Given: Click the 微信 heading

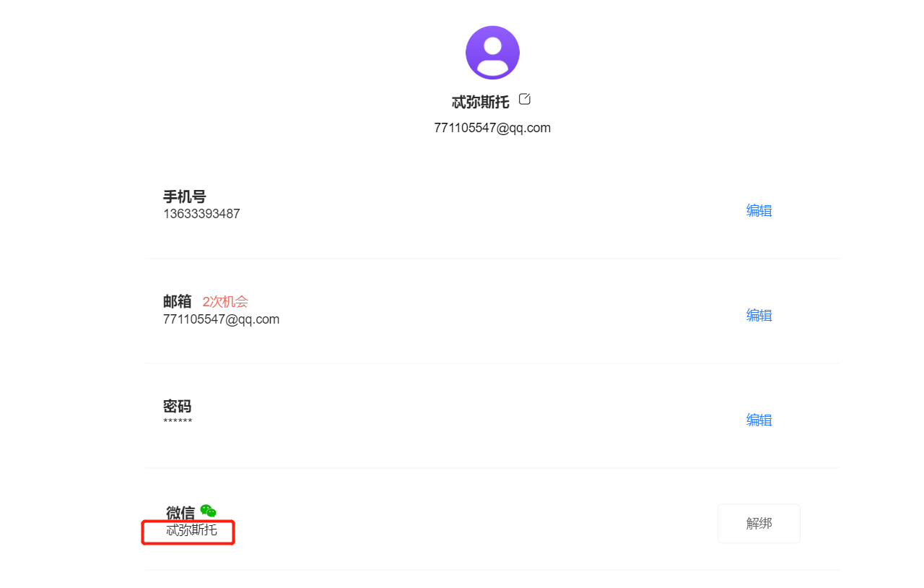Looking at the screenshot, I should (180, 513).
